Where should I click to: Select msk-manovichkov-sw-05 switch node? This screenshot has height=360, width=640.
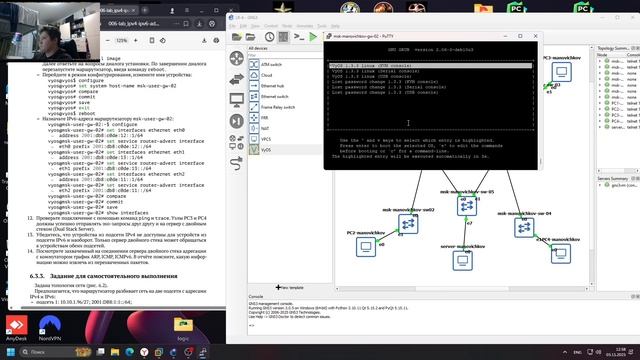[467, 206]
